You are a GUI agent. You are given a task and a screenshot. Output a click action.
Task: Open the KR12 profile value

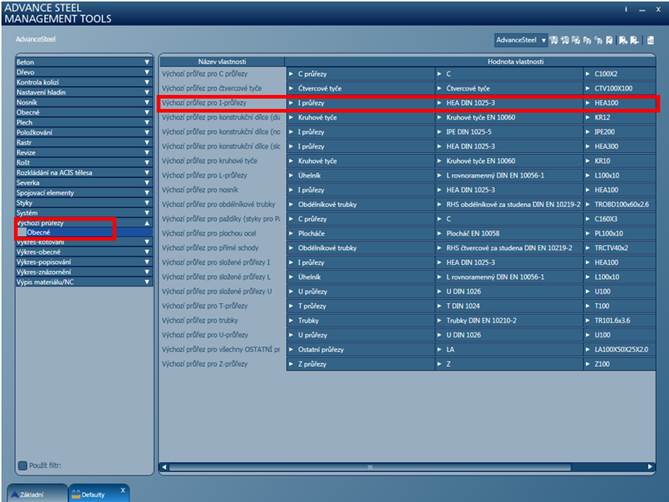pos(619,117)
